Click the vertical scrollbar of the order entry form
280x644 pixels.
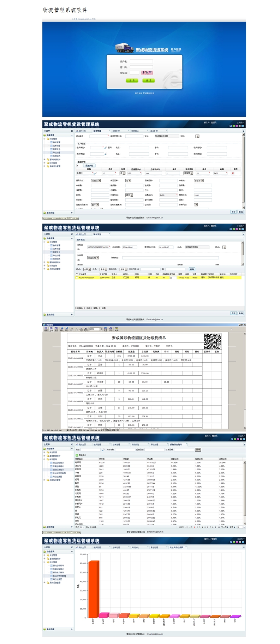pos(244,171)
